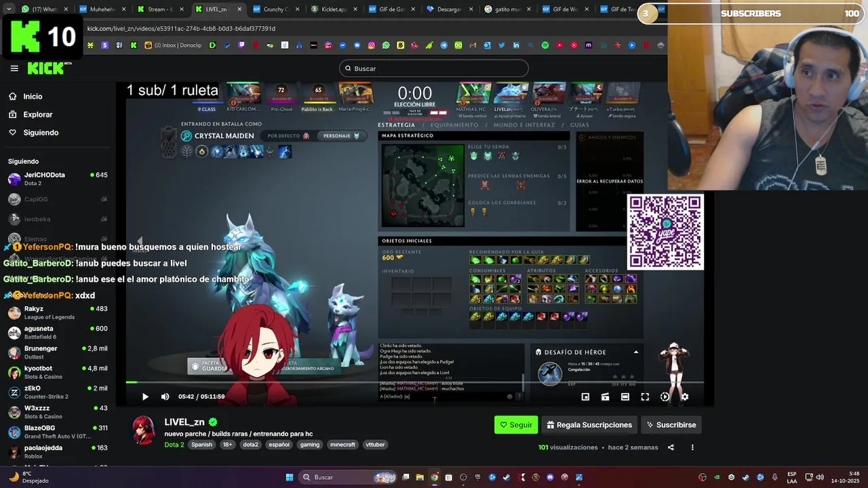Open the Dota 2 category link
Viewport: 868px width, 488px height.
(174, 445)
